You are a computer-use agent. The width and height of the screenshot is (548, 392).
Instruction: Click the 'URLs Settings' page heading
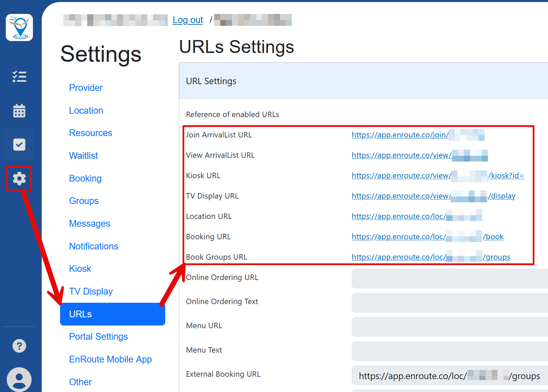click(x=237, y=47)
